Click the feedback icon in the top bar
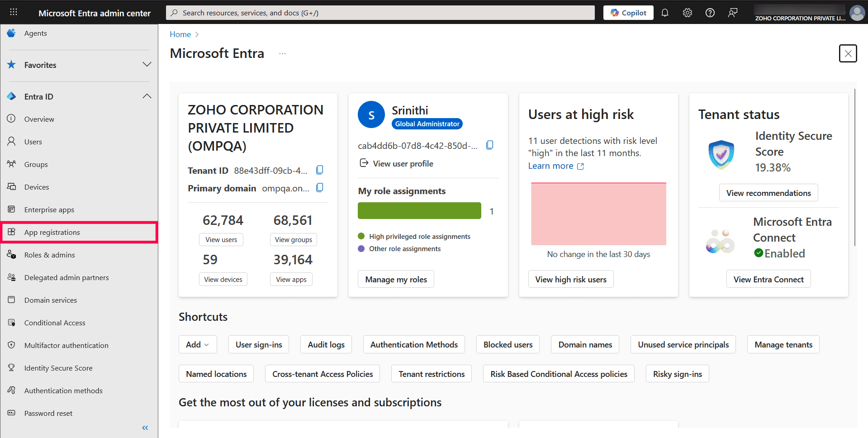 click(732, 12)
